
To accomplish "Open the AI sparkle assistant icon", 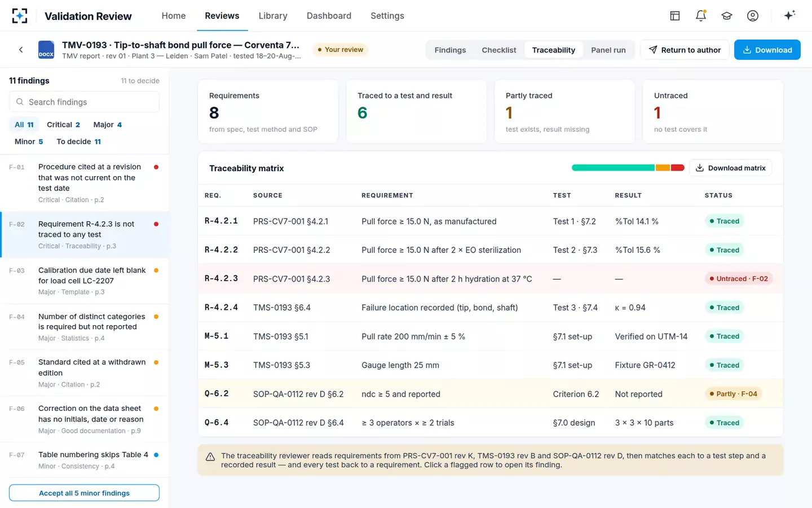I will [789, 15].
